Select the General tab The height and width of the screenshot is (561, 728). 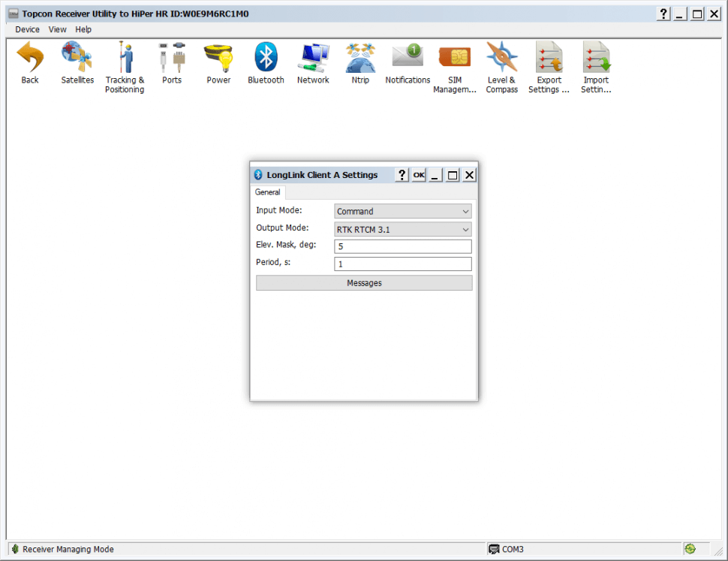click(268, 192)
